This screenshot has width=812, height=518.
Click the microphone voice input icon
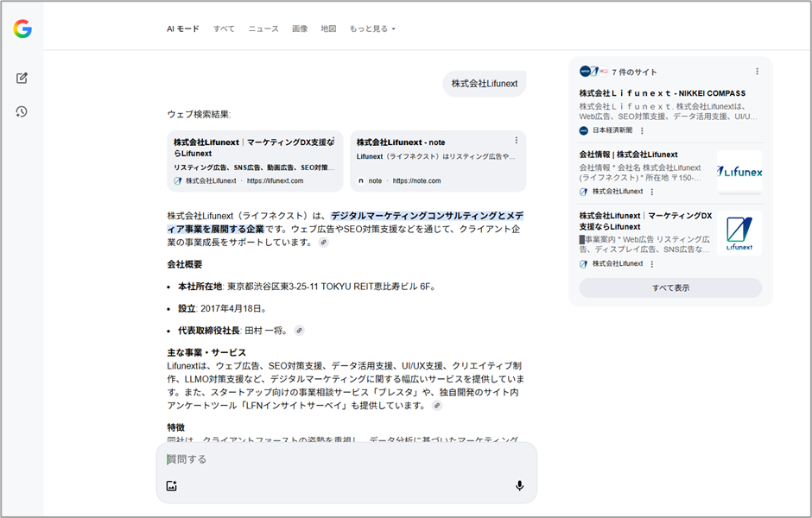[519, 486]
